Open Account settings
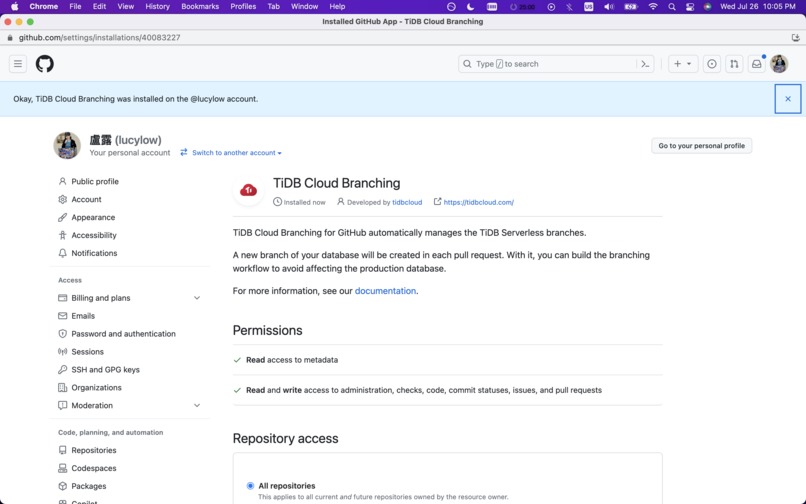 click(86, 200)
